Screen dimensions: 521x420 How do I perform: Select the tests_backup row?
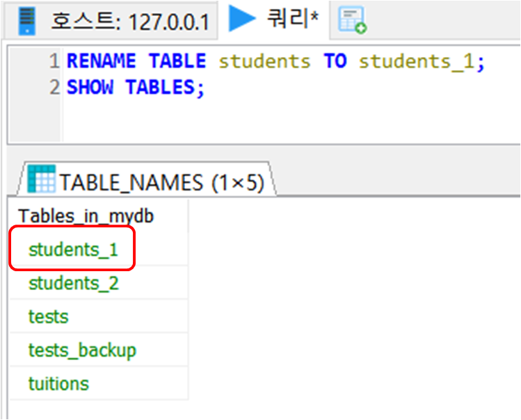(x=99, y=350)
